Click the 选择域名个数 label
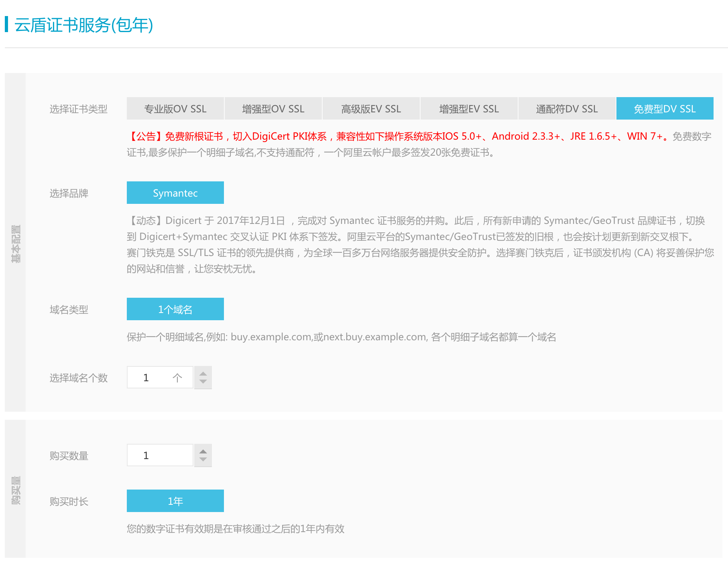Viewport: 728px width, 565px height. tap(79, 378)
